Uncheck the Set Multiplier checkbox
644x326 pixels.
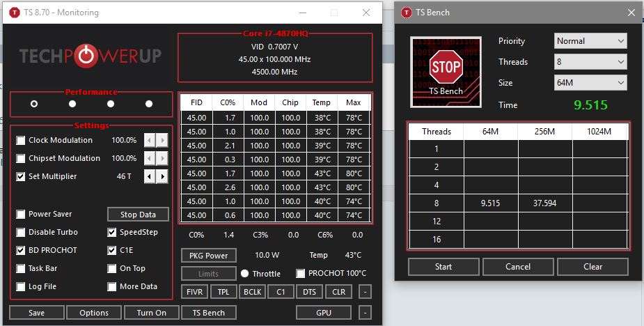[x=20, y=176]
